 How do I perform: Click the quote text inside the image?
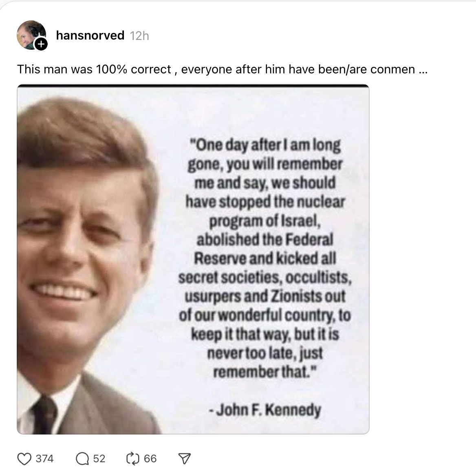point(265,258)
